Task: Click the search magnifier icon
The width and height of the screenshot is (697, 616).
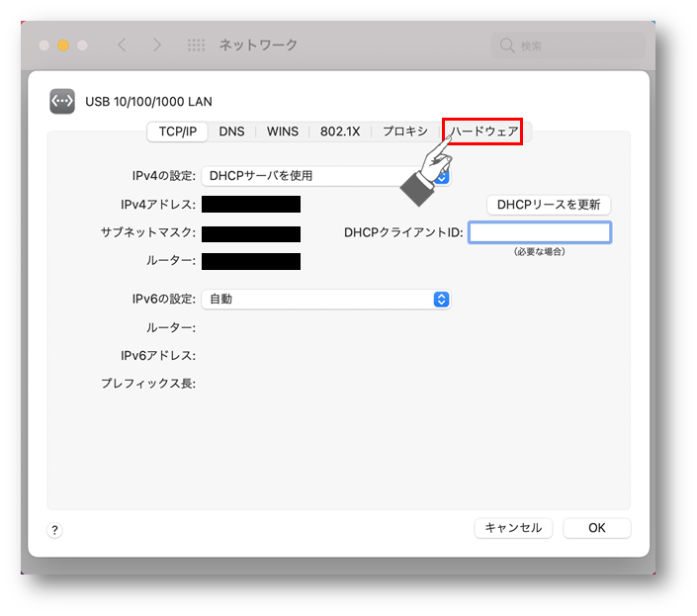Action: [x=507, y=45]
